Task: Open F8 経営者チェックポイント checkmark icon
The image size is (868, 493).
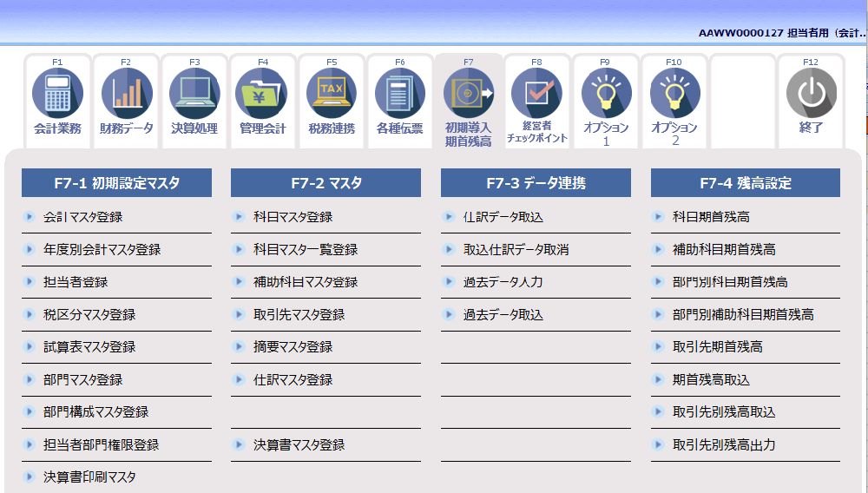Action: (536, 93)
